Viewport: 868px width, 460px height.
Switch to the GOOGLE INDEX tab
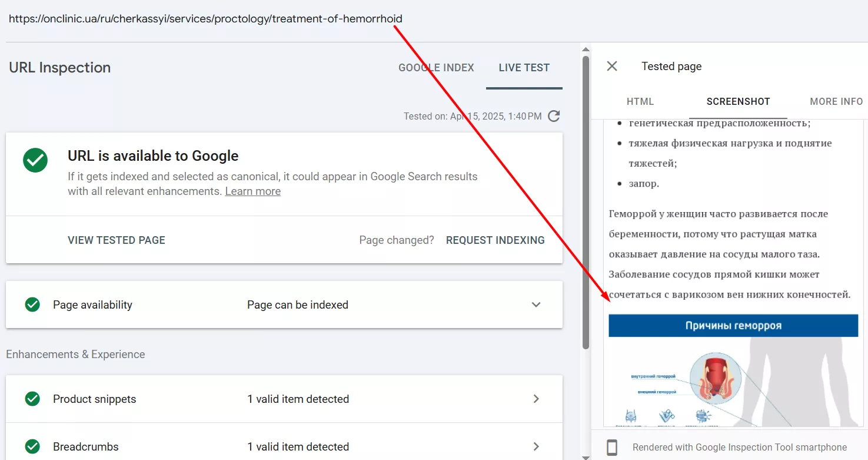[x=436, y=67]
